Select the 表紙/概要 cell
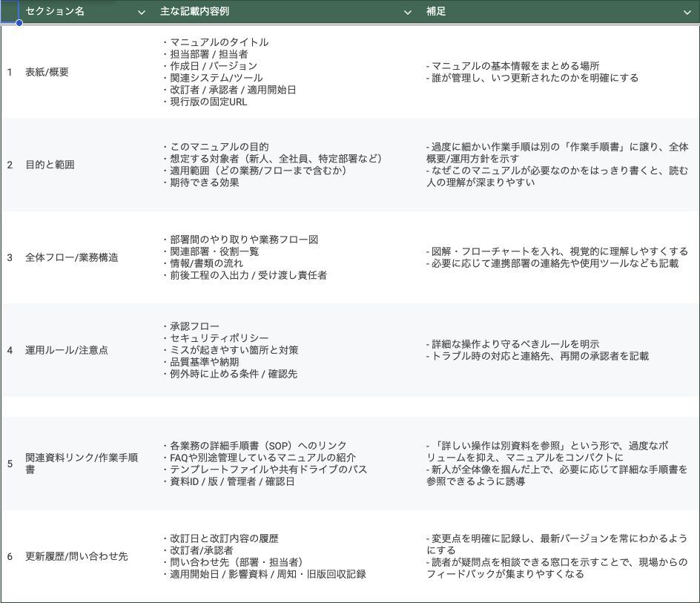The width and height of the screenshot is (700, 603). pos(87,72)
